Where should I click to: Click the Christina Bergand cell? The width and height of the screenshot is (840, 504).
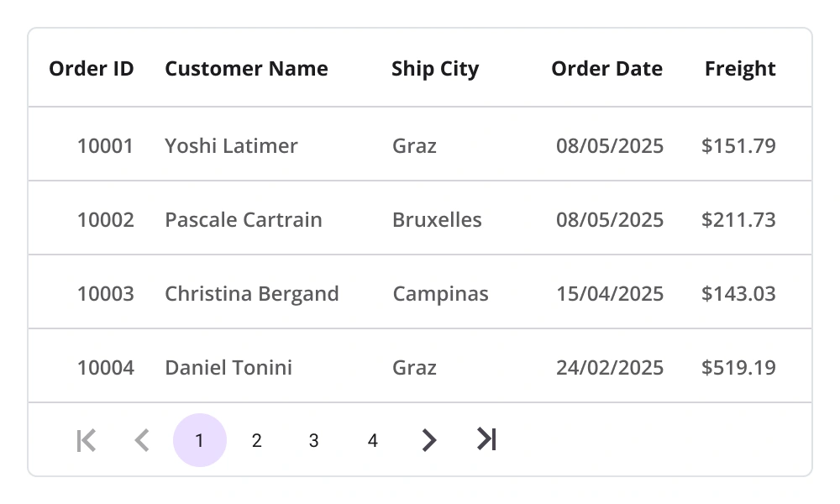coord(252,294)
